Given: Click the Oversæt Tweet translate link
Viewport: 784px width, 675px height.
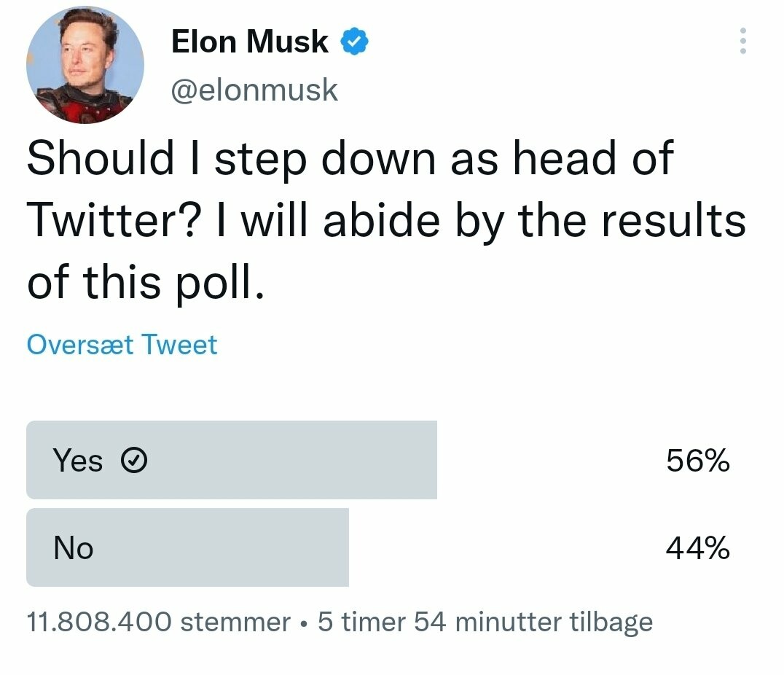Looking at the screenshot, I should pos(122,344).
